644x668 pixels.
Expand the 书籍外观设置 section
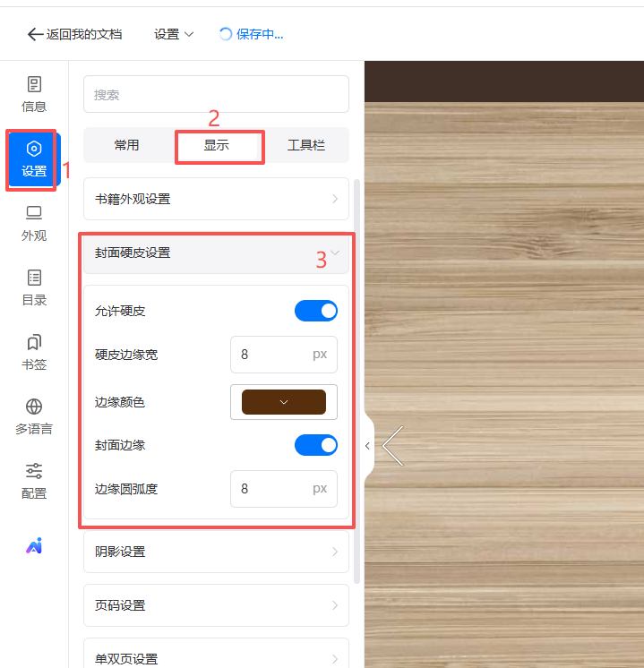(216, 199)
